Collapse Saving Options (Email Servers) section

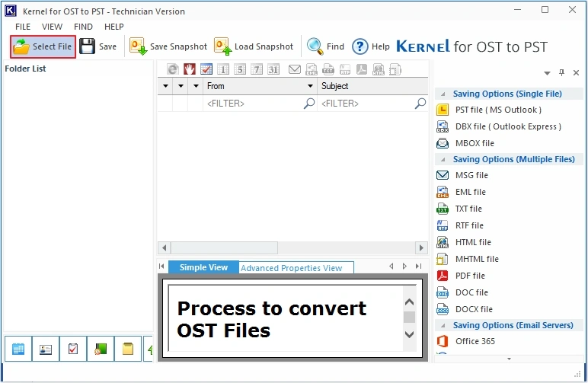(443, 326)
